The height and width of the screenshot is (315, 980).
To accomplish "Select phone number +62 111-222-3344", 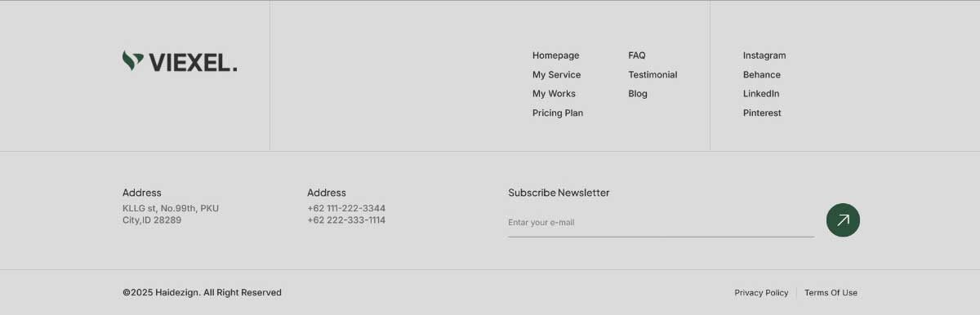I will (346, 209).
